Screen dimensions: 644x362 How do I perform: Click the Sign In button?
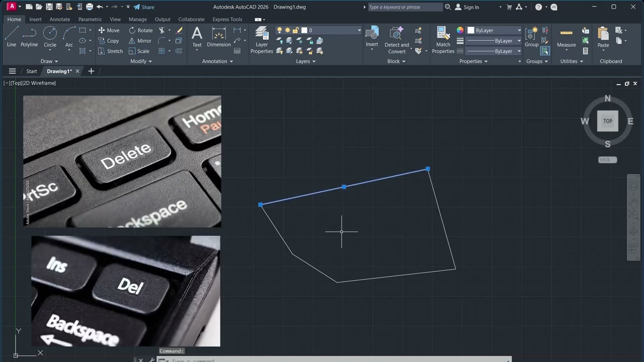pyautogui.click(x=466, y=7)
